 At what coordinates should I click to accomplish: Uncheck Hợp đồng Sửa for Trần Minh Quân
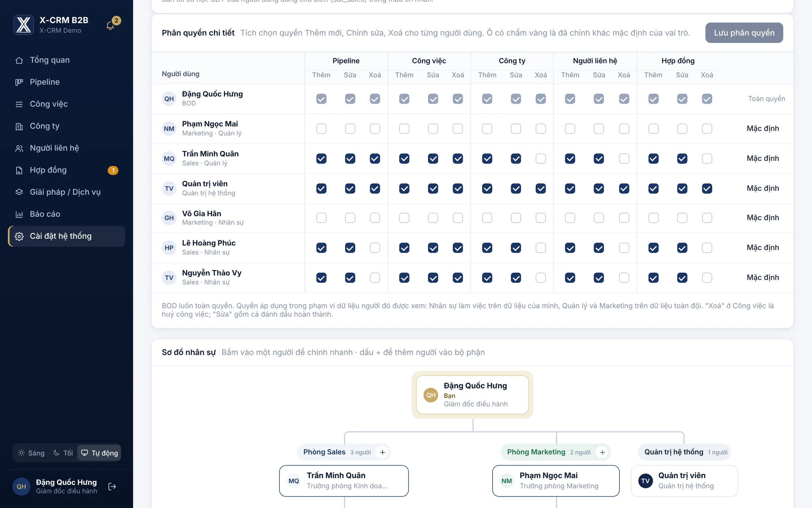click(x=682, y=158)
